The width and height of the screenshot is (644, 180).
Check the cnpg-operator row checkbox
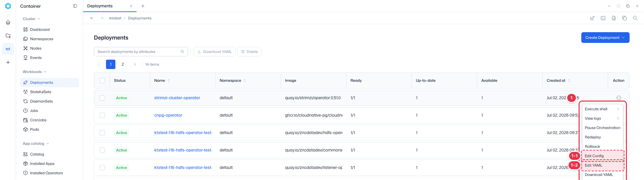click(x=102, y=115)
